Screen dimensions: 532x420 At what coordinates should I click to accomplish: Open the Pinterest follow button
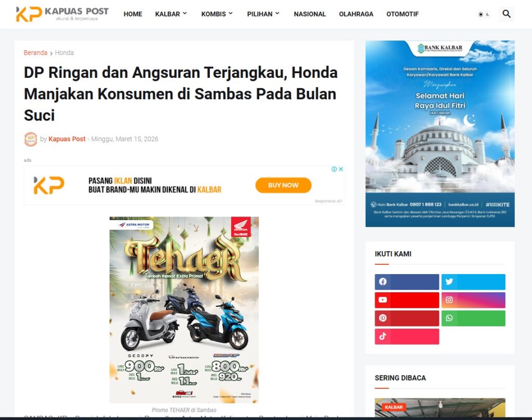(407, 318)
